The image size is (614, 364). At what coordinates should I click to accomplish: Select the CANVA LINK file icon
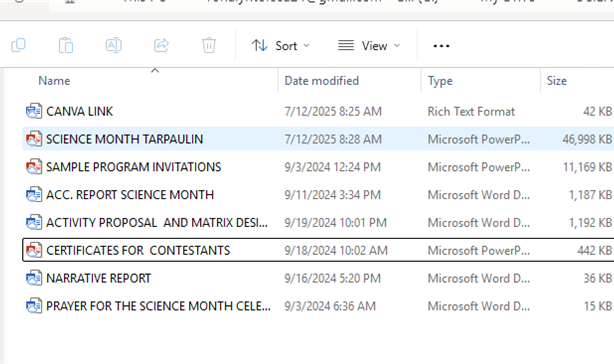[34, 111]
